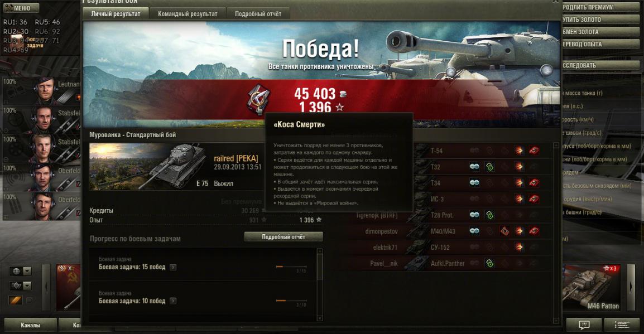Screen dimensions: 644x334
Task: Click the Коса Смерти medal icon
Action: click(x=258, y=100)
